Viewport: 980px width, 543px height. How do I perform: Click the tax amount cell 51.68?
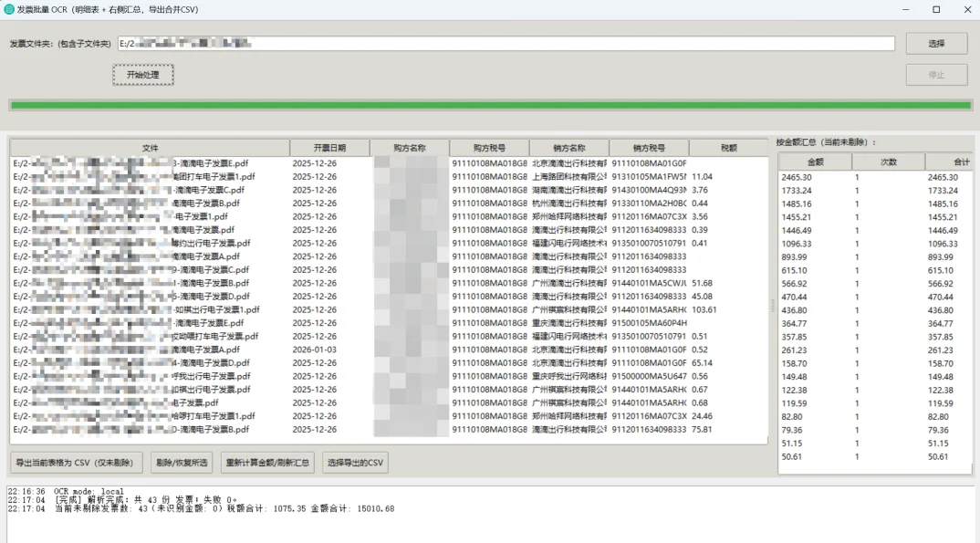point(702,283)
